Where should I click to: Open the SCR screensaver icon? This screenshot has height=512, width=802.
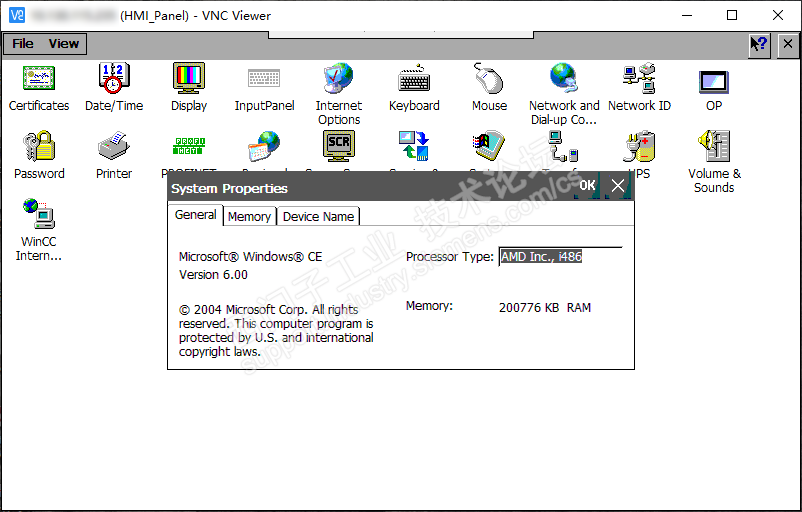point(339,146)
